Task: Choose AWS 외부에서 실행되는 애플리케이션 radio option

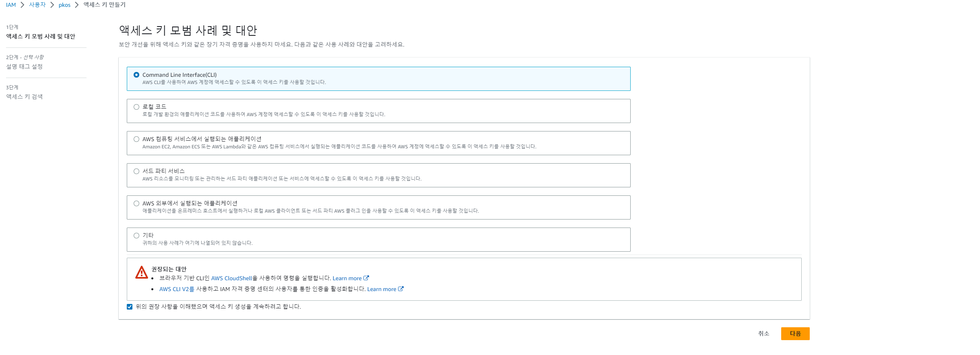Action: [136, 203]
